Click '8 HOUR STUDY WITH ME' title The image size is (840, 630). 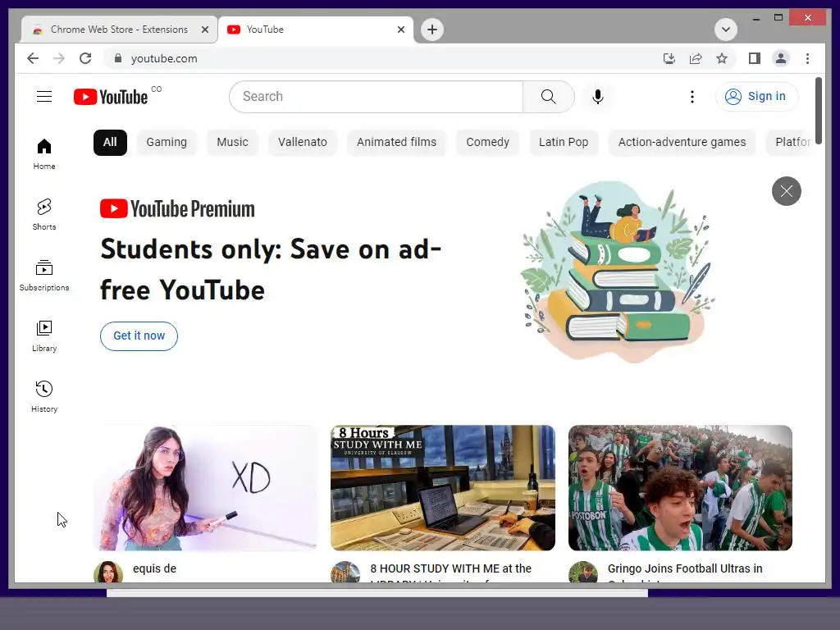(450, 568)
